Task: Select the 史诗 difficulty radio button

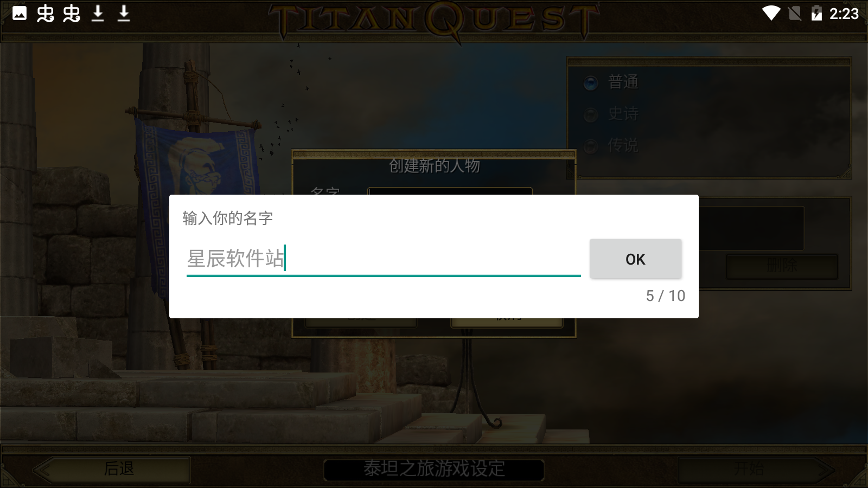Action: (x=591, y=114)
